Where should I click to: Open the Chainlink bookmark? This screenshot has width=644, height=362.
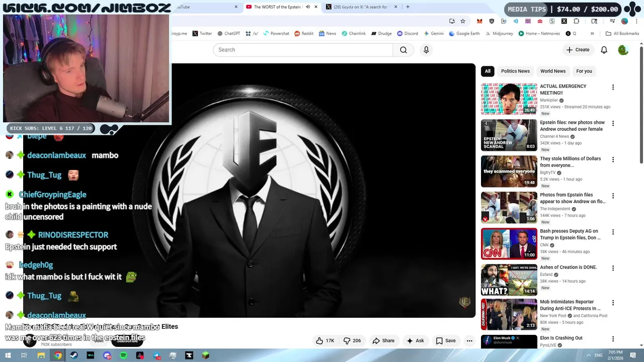(354, 34)
